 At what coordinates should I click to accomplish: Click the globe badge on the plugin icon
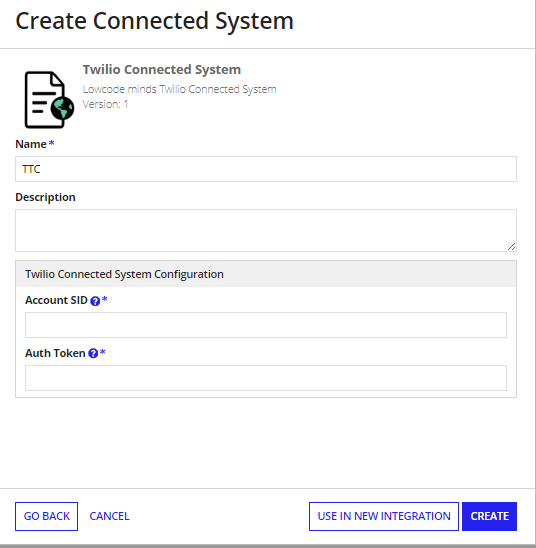[63, 108]
